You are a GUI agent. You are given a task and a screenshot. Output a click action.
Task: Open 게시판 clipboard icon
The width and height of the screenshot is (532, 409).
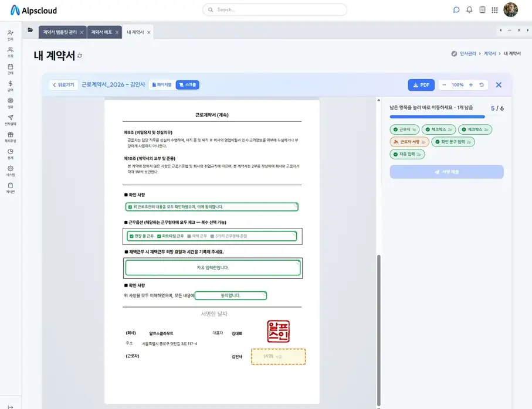(x=11, y=188)
